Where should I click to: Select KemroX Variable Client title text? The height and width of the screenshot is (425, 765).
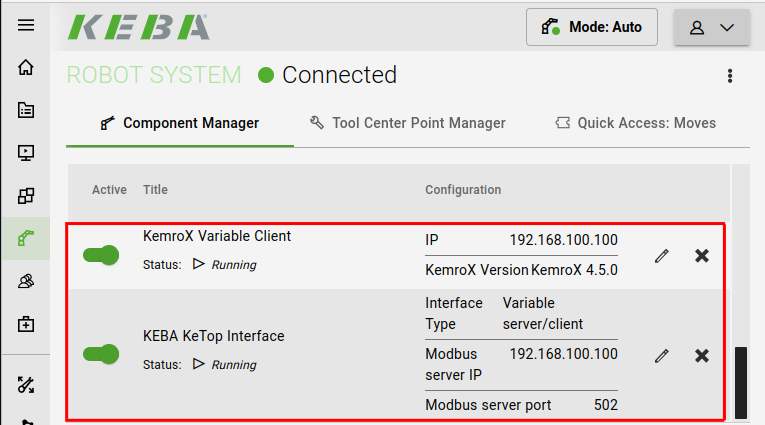[x=217, y=236]
